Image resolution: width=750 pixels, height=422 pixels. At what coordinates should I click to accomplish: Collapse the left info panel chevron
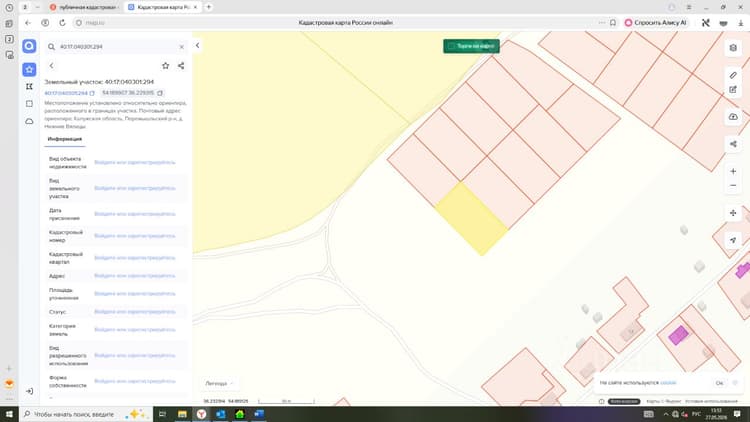(x=198, y=45)
